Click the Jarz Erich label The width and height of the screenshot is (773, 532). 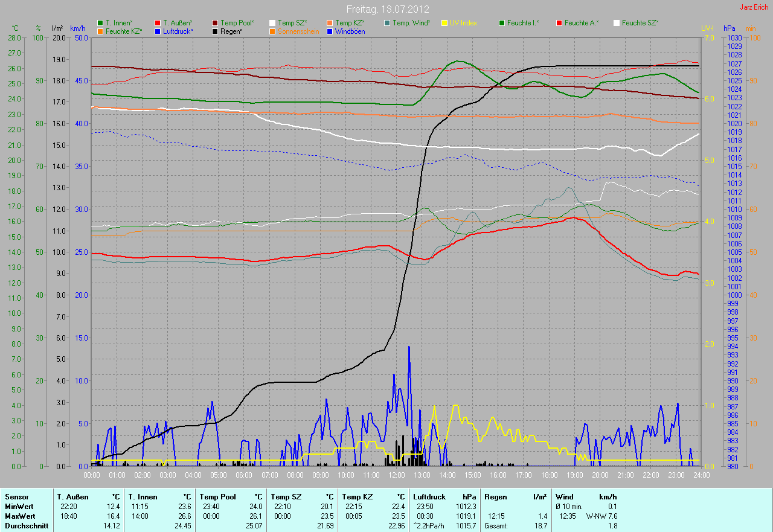pyautogui.click(x=754, y=8)
